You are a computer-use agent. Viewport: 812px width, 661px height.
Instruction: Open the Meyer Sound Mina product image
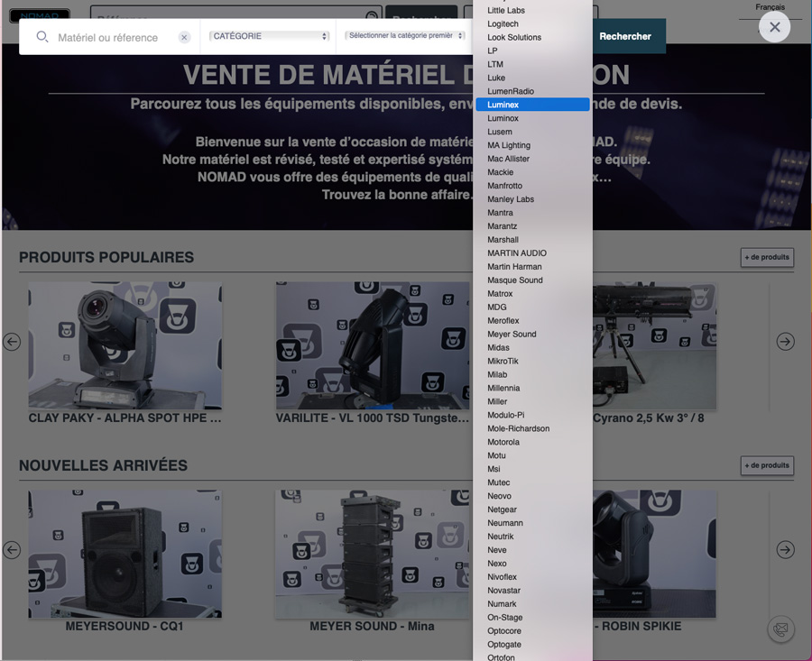pyautogui.click(x=373, y=554)
